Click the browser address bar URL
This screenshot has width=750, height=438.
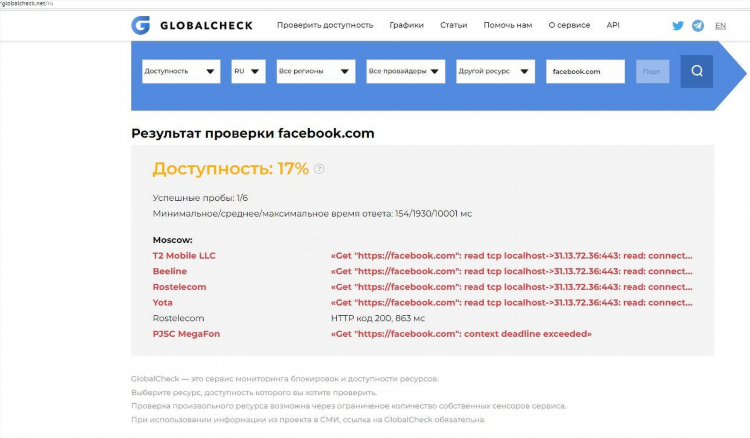pyautogui.click(x=27, y=3)
